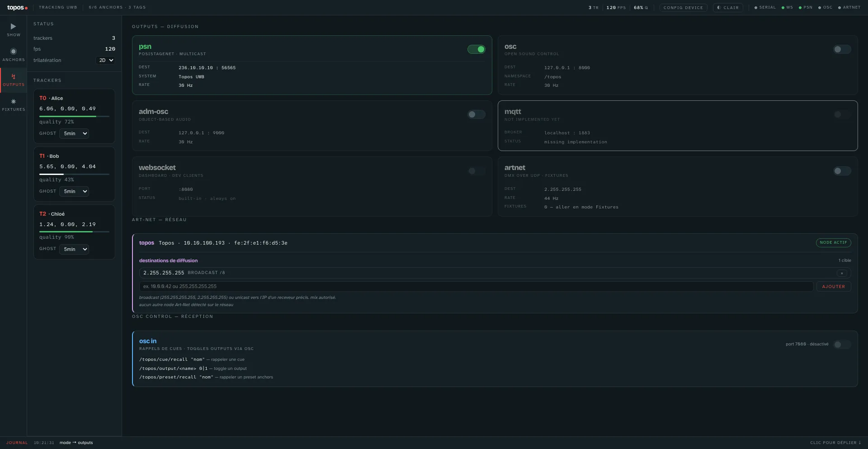Select the Outputs sidebar mode
The height and width of the screenshot is (449, 868).
(14, 80)
